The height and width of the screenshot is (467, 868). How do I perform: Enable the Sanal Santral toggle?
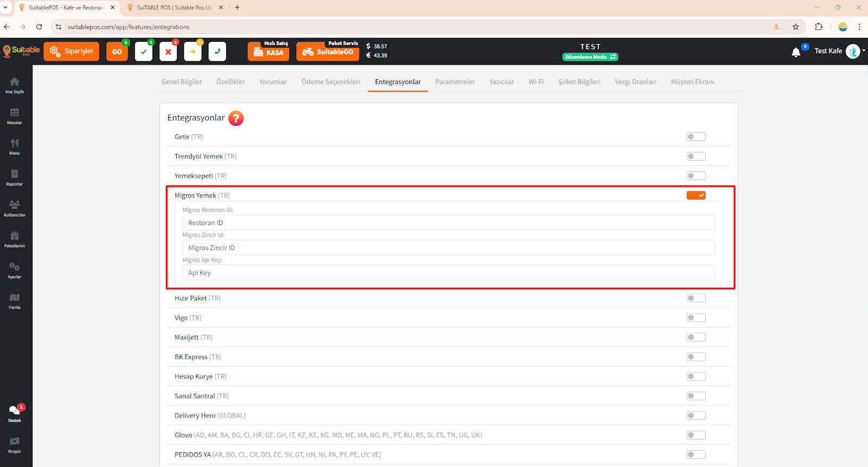pos(696,396)
